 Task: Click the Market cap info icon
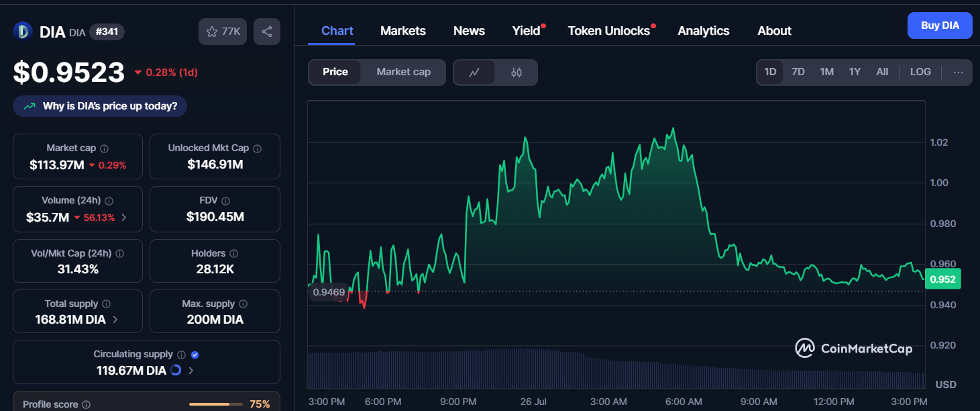point(105,148)
